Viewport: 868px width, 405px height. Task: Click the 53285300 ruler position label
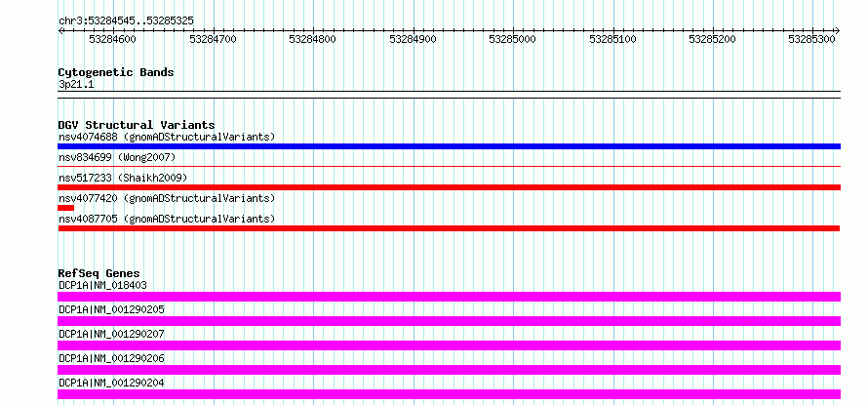811,39
